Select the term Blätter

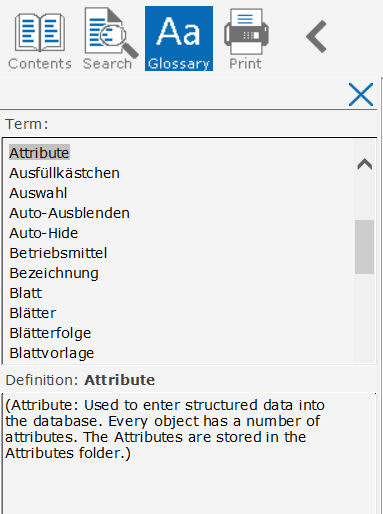[x=33, y=313]
